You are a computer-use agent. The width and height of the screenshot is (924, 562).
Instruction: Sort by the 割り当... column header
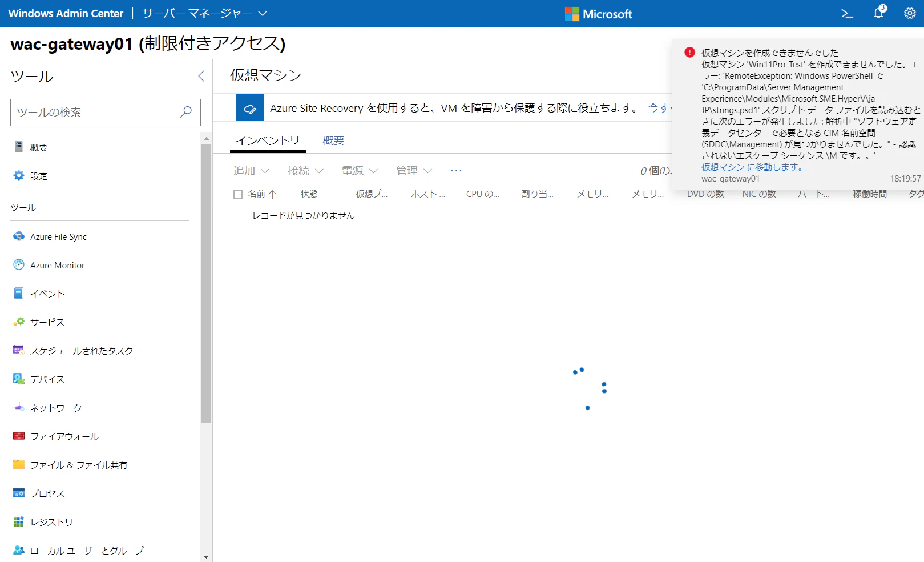pyautogui.click(x=537, y=194)
